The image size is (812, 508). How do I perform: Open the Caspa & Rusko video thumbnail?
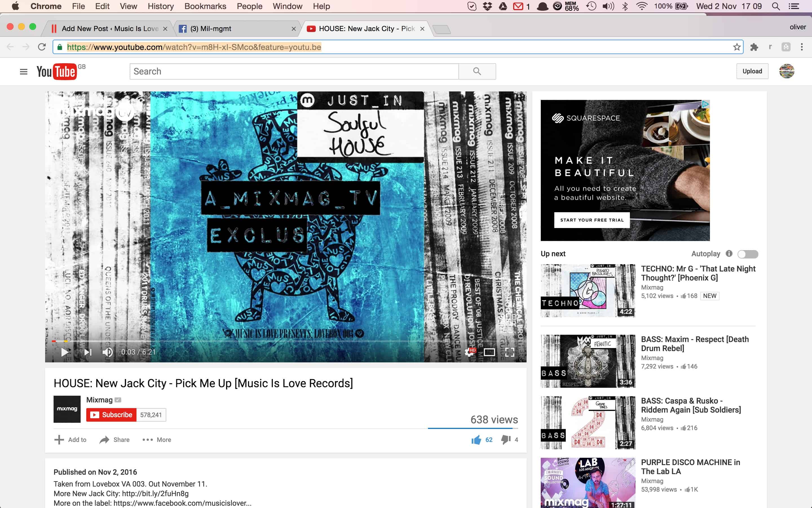[588, 423]
